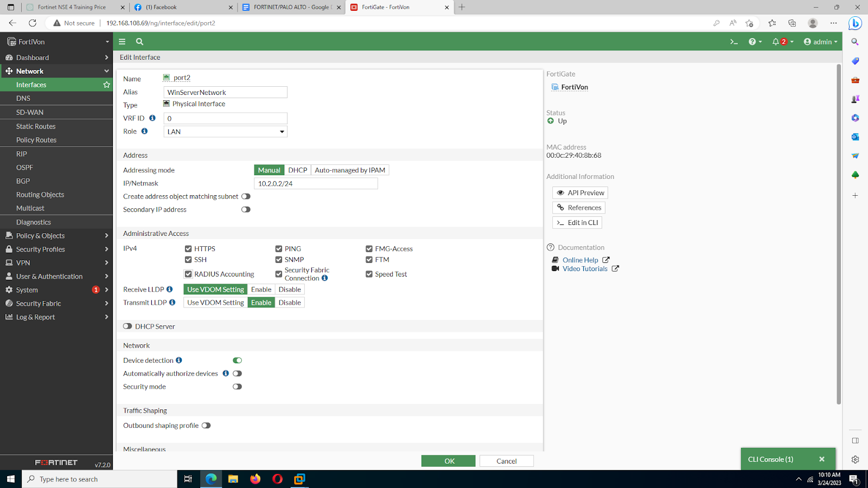Uncheck the RADIUS Accounting checkbox
The height and width of the screenshot is (488, 868).
click(x=188, y=274)
